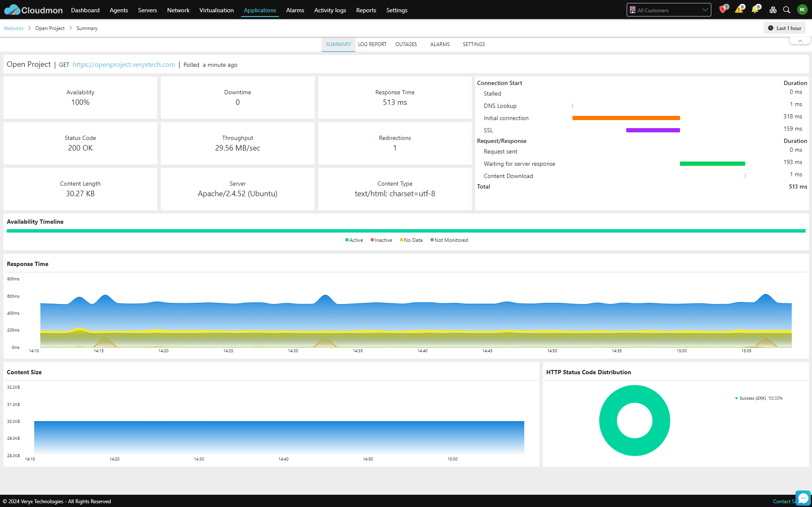The width and height of the screenshot is (812, 507).
Task: Click the Content Size chart area
Action: tap(279, 438)
